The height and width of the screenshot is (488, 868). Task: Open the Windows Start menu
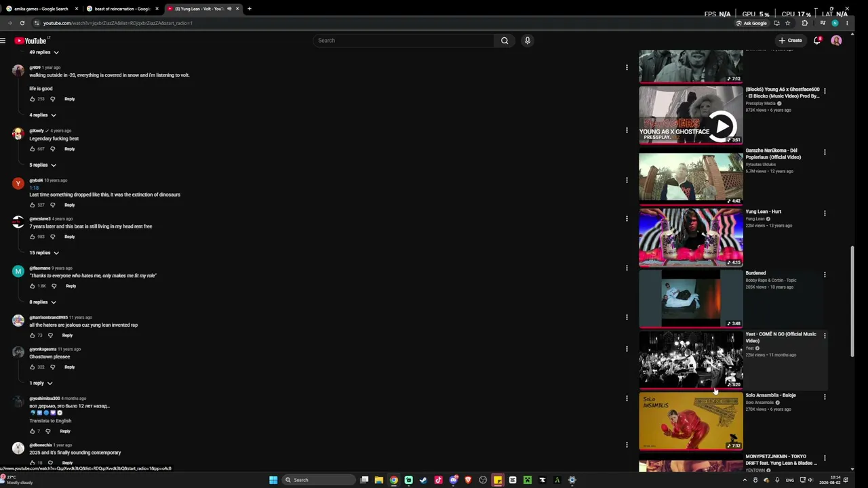273,480
